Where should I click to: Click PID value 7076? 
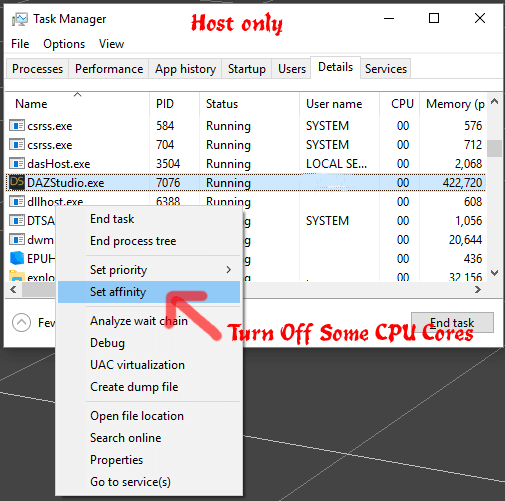tap(168, 183)
